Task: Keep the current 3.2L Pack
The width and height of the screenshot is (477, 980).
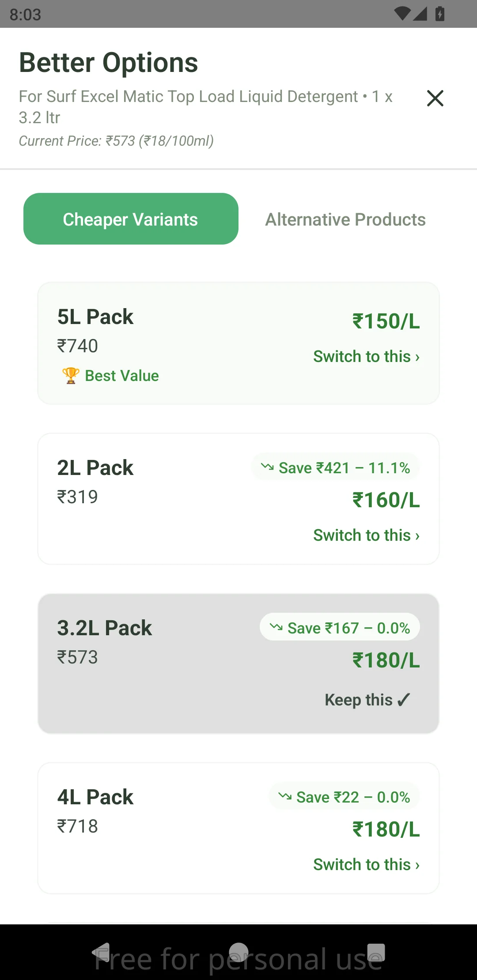Action: [x=367, y=700]
